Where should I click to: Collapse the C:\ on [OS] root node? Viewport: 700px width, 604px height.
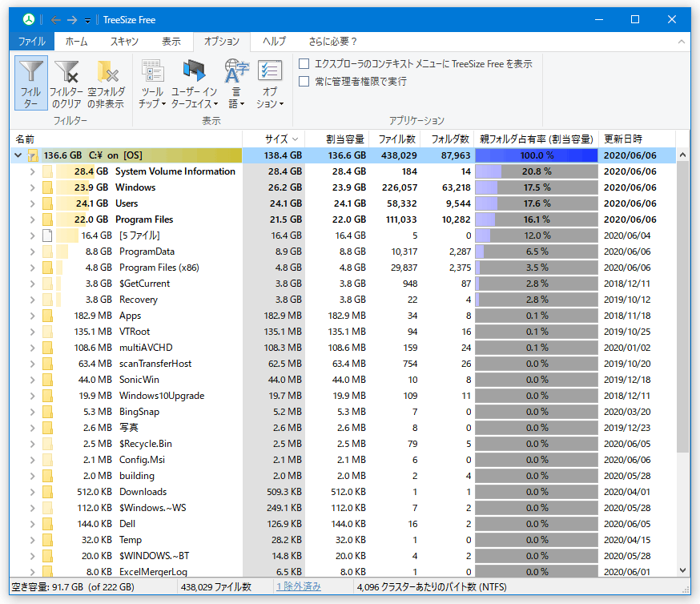pyautogui.click(x=18, y=155)
